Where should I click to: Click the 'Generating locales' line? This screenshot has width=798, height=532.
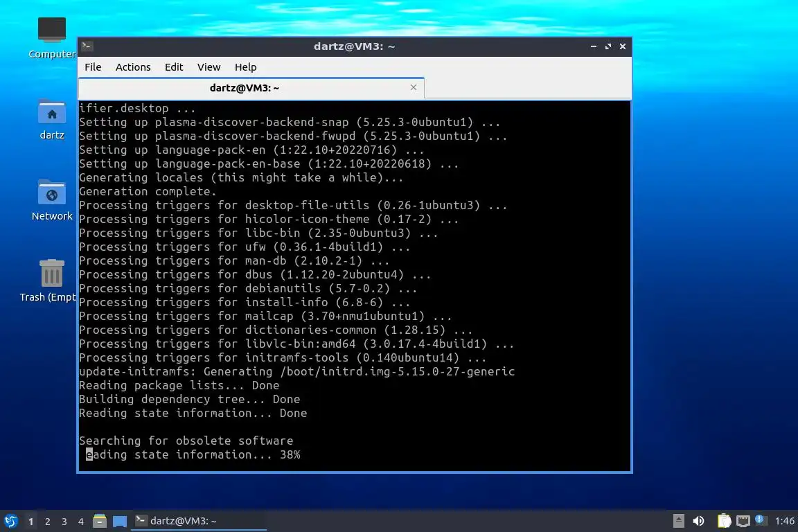[241, 177]
